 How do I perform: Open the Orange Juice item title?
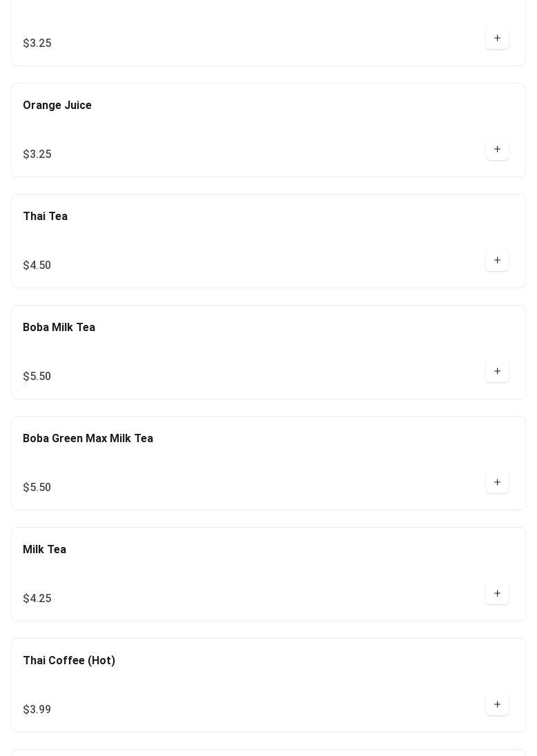57,106
